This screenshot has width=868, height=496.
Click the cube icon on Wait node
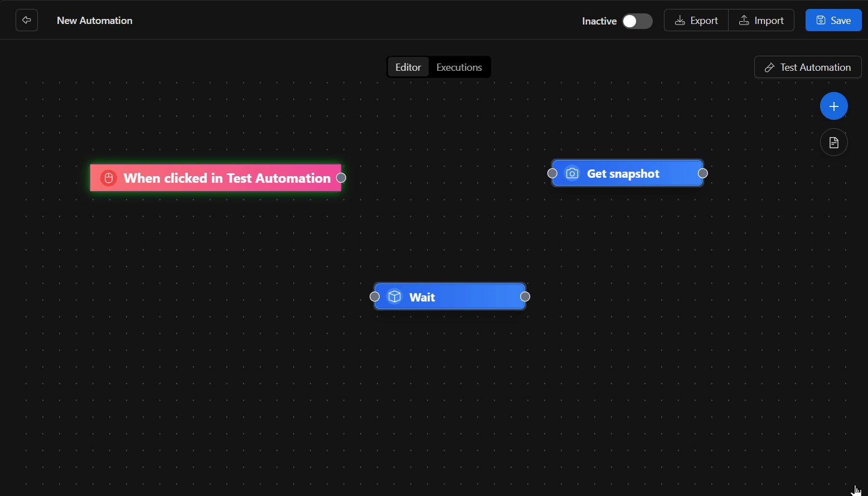pos(395,296)
